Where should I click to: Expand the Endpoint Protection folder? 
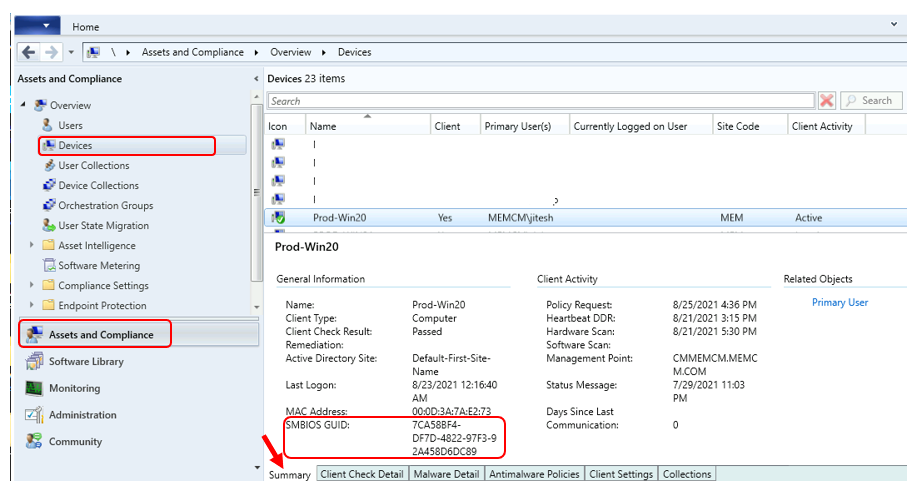[x=32, y=305]
